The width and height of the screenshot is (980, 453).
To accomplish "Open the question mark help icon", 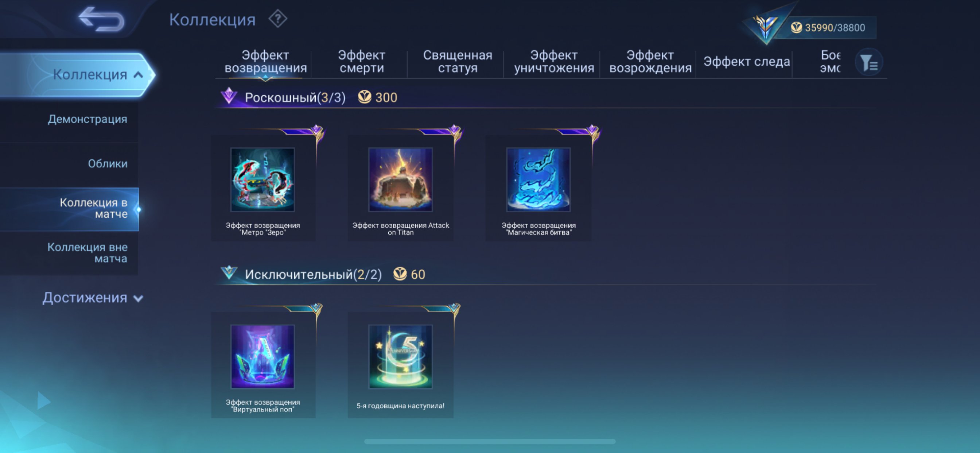I will (x=278, y=19).
